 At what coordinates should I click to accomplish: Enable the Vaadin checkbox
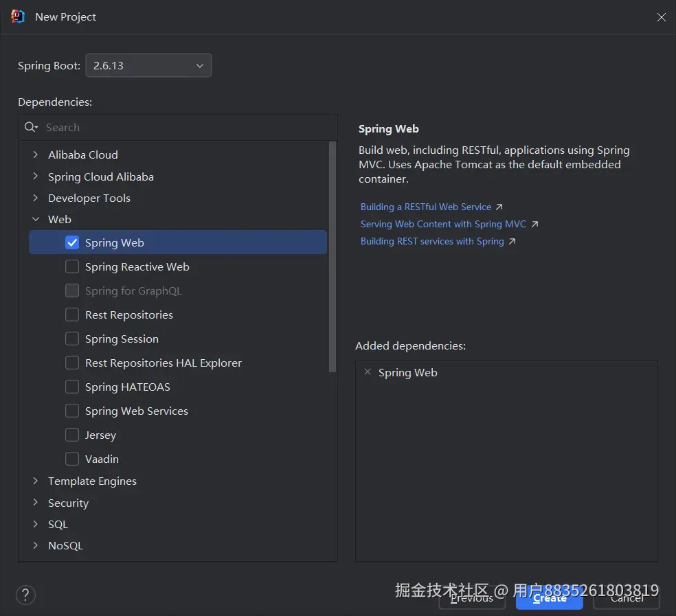click(x=72, y=459)
